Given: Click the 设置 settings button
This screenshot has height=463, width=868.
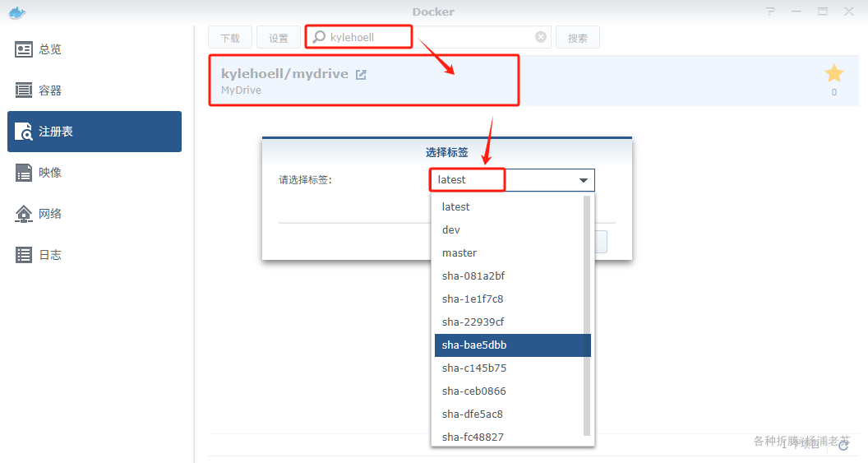Looking at the screenshot, I should point(279,38).
